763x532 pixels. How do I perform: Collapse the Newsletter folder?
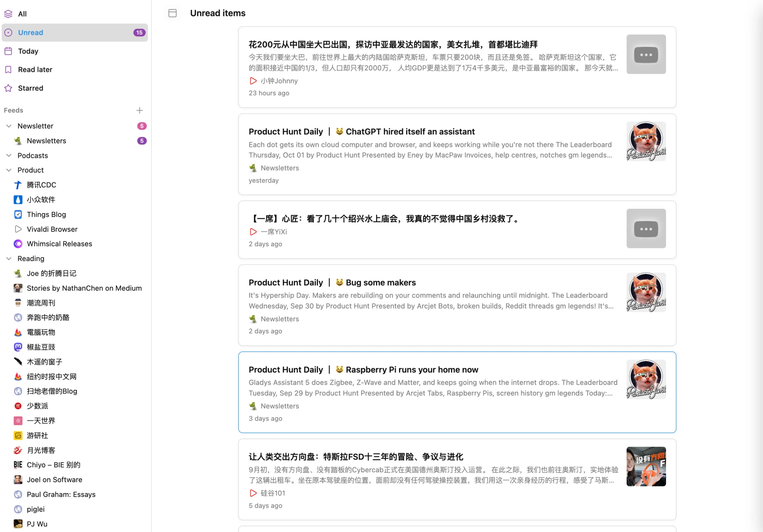click(x=9, y=126)
